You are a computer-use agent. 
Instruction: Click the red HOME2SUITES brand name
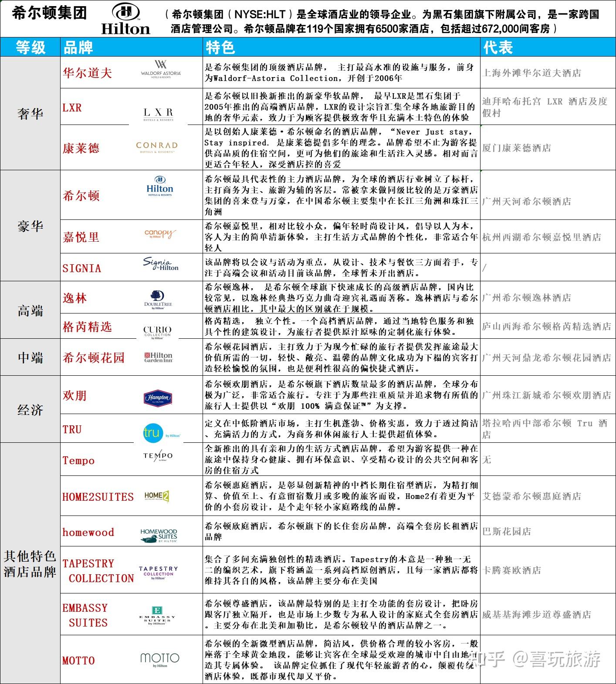click(x=98, y=497)
